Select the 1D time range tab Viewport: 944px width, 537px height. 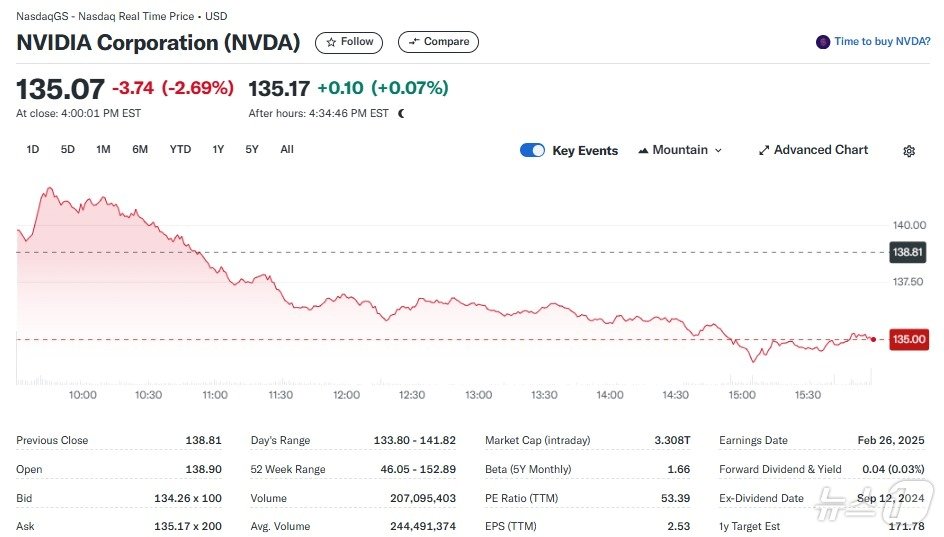(x=33, y=149)
